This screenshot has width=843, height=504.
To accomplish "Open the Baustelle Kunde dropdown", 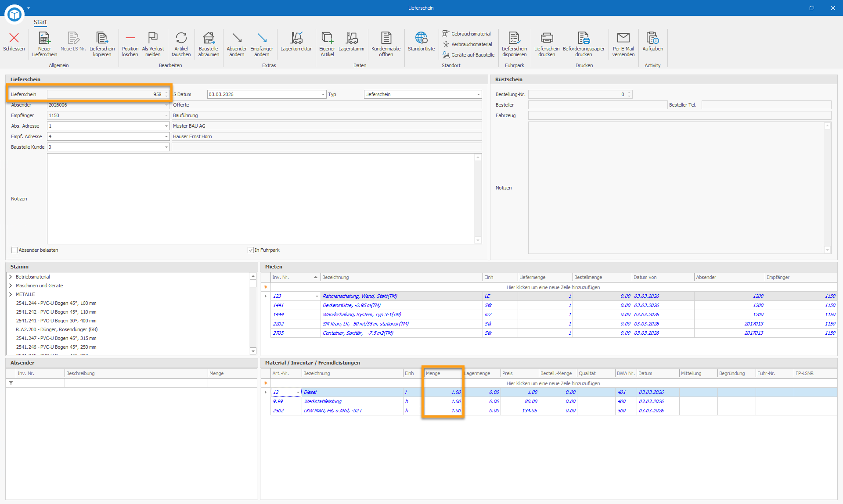I will tap(166, 147).
